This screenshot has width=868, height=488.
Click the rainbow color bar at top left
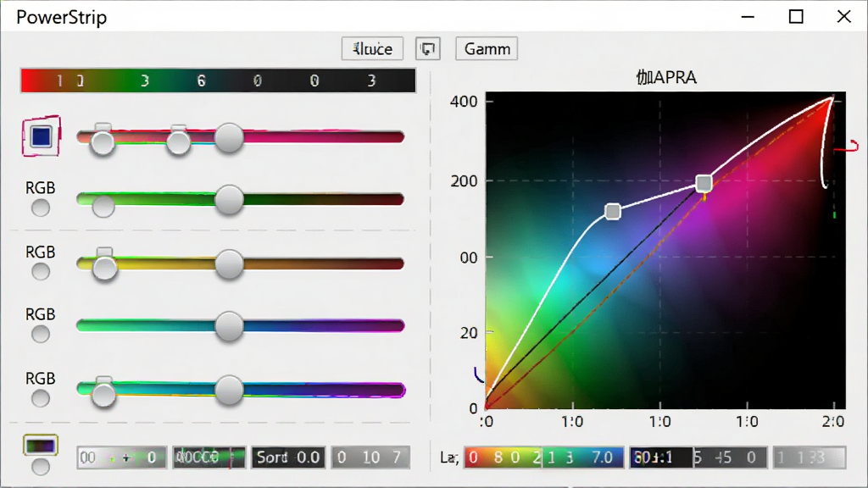coord(218,80)
